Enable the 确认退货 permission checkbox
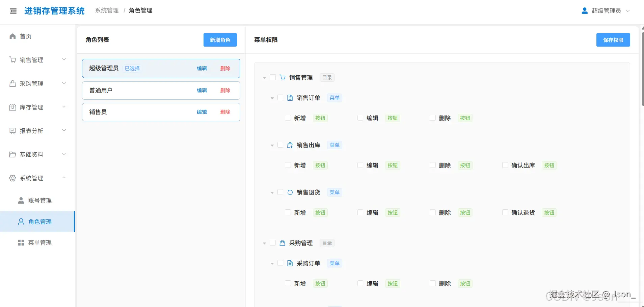644x307 pixels. [x=505, y=212]
